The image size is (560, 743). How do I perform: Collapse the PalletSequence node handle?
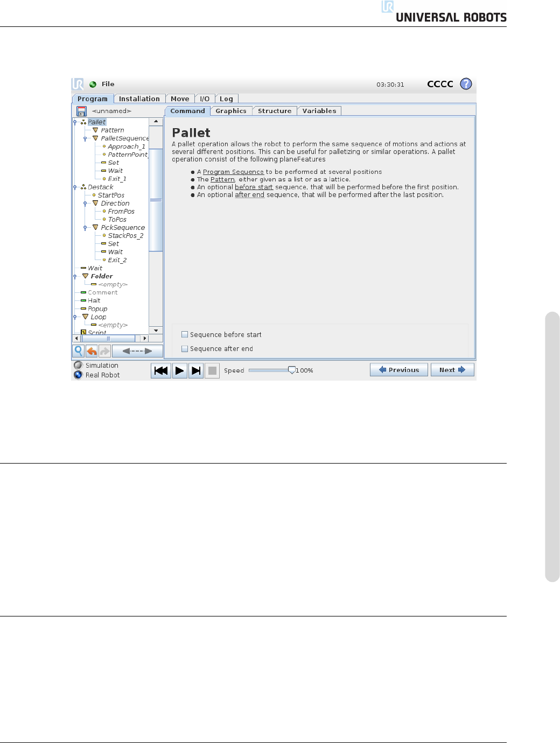[x=85, y=138]
